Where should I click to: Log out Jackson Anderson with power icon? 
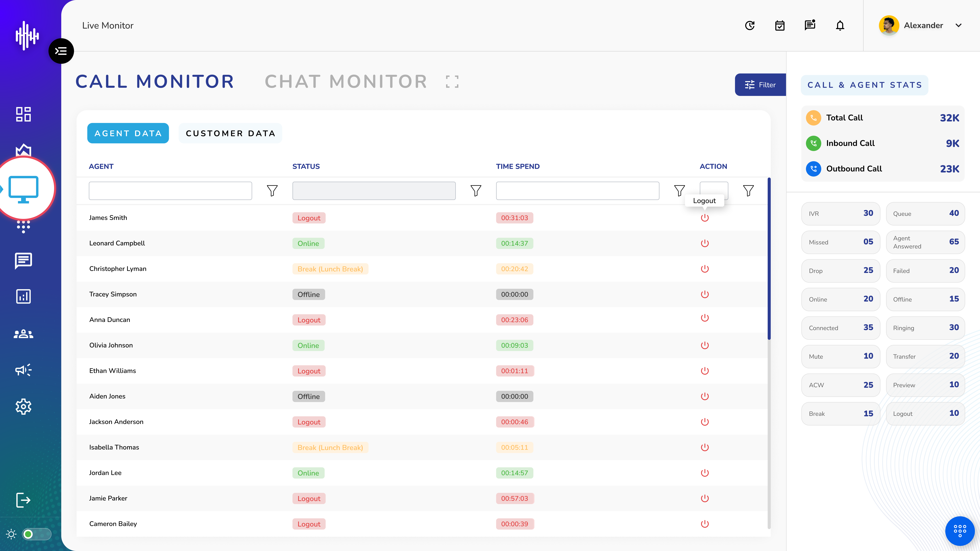(705, 422)
